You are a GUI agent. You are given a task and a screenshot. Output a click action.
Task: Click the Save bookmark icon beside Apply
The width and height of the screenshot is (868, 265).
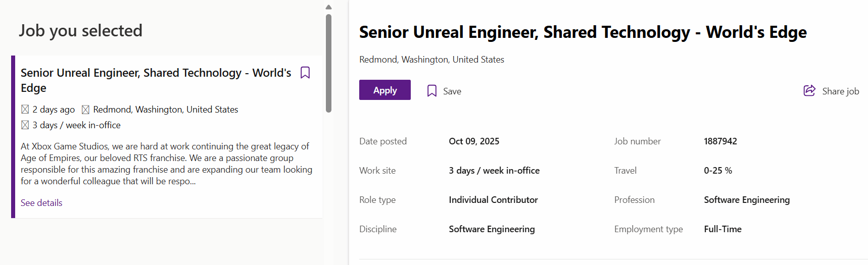[432, 91]
